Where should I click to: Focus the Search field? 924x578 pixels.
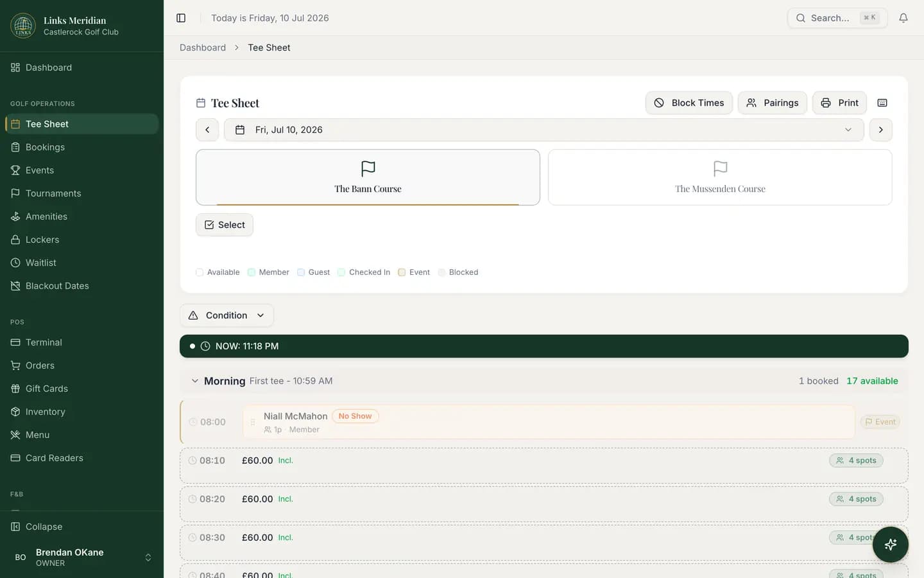(837, 18)
